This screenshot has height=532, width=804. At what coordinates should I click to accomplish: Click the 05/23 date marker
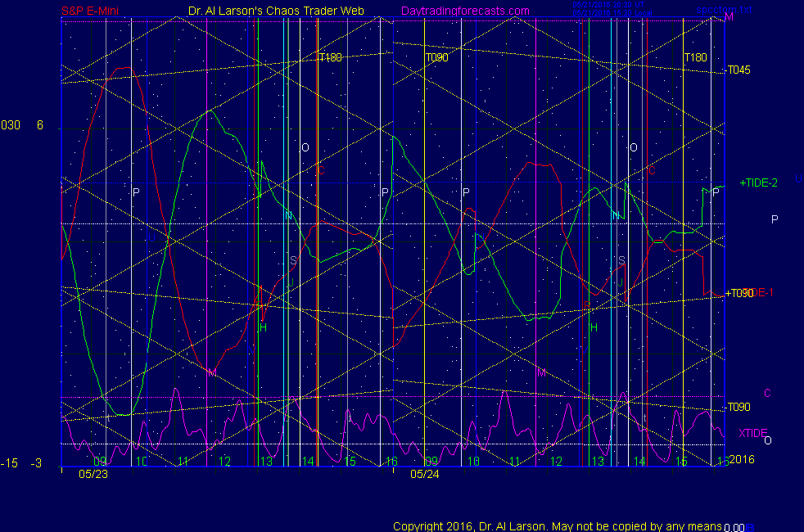tap(93, 473)
